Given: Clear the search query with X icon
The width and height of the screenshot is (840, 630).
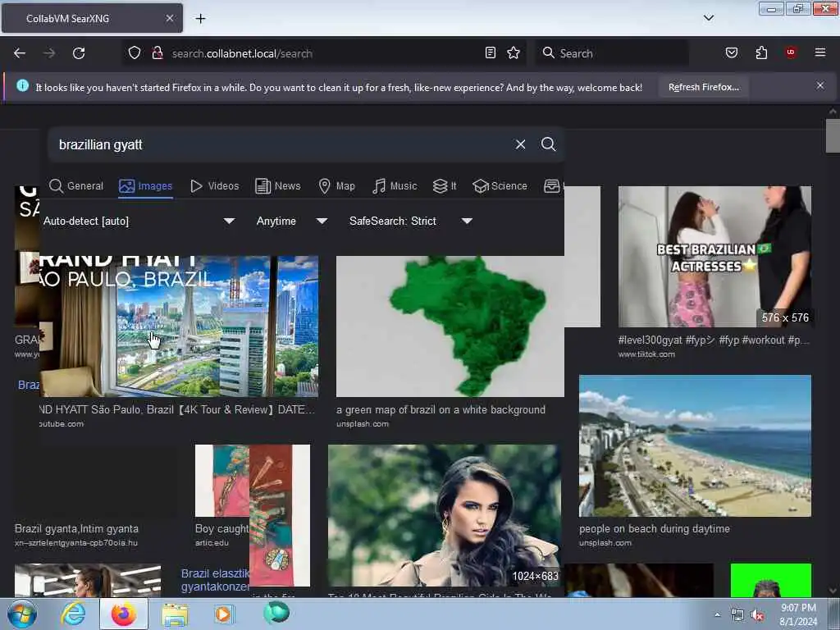Looking at the screenshot, I should tap(520, 144).
